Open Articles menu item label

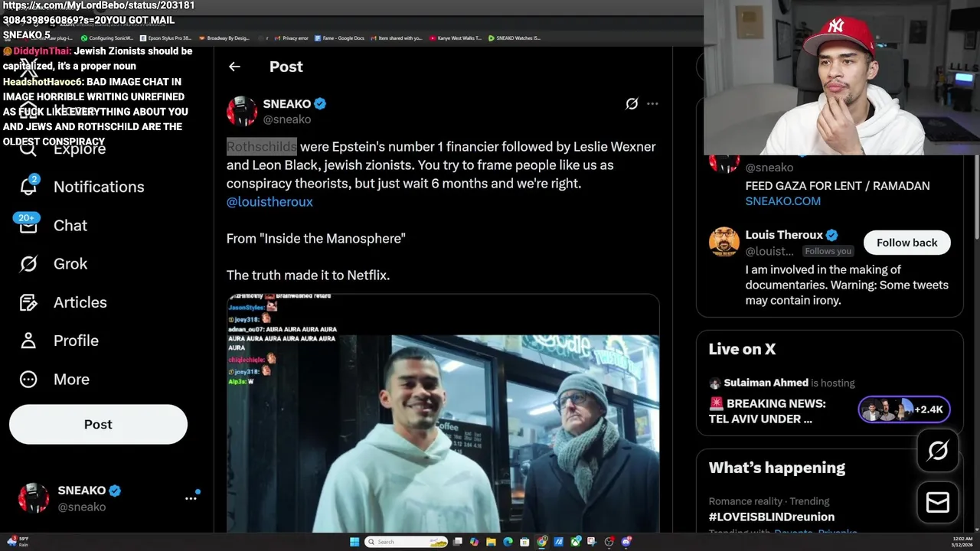point(80,302)
